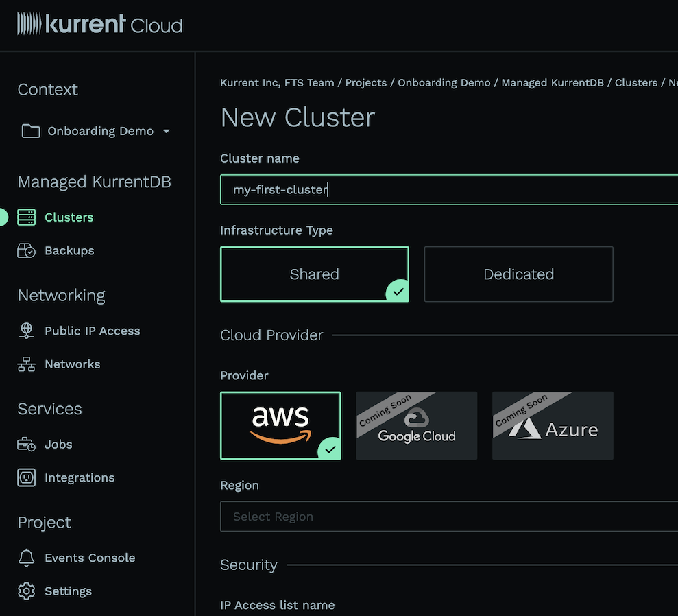The image size is (678, 616).
Task: Go to the Networks page
Action: (73, 364)
